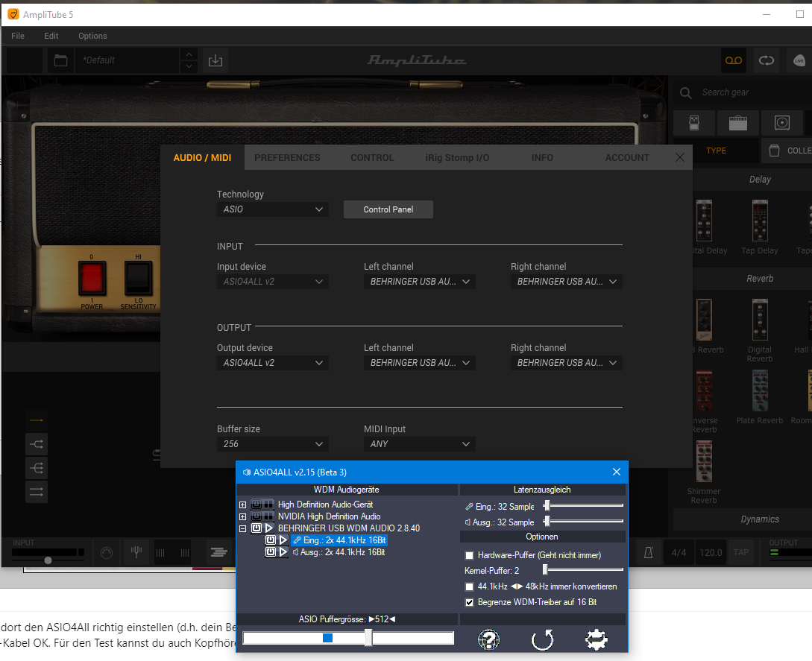Open the Buffer size 256 dropdown
The height and width of the screenshot is (661, 812).
(x=272, y=445)
